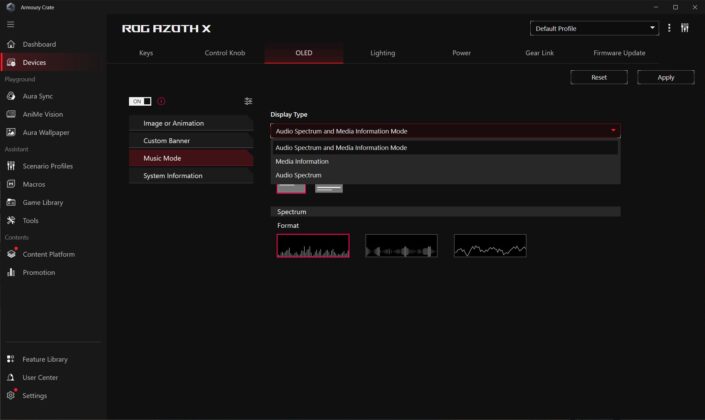705x420 pixels.
Task: Open the equalizer sliders icon at top right
Action: (685, 28)
